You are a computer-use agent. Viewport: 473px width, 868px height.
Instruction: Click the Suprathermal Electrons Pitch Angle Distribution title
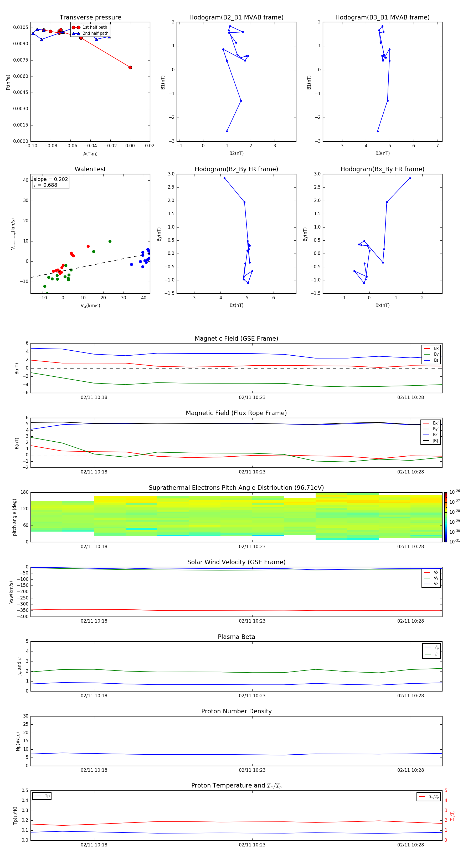(x=236, y=488)
